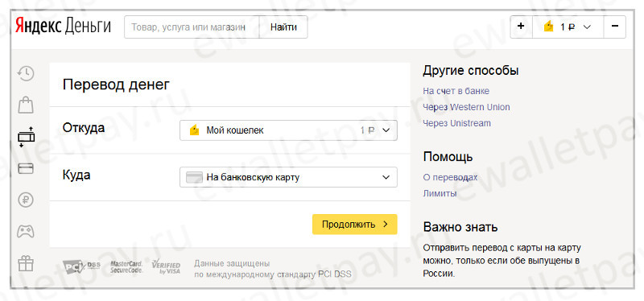644x301 pixels.
Task: Click the plus top-up button in header
Action: tap(521, 27)
